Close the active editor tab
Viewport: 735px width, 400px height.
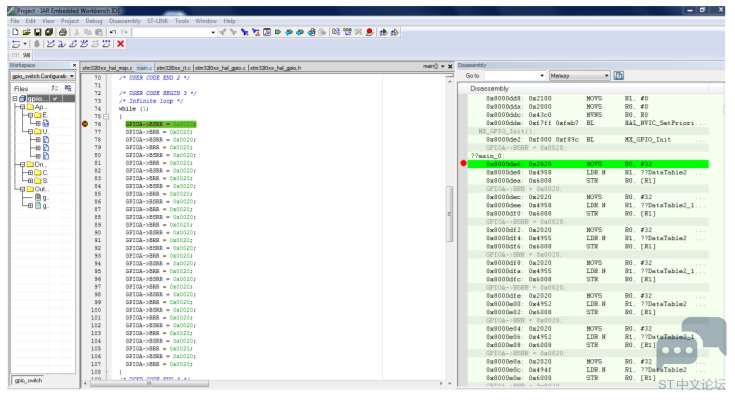pos(450,67)
